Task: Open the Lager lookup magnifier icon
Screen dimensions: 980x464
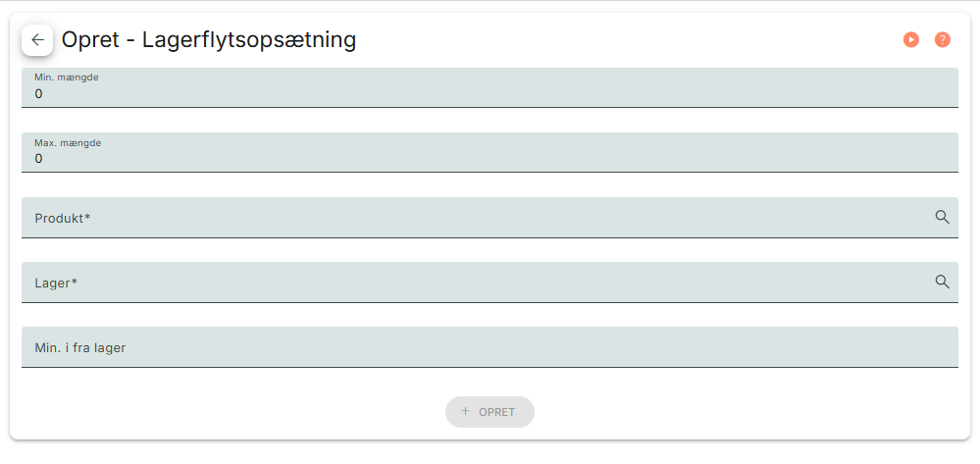Action: (x=942, y=282)
